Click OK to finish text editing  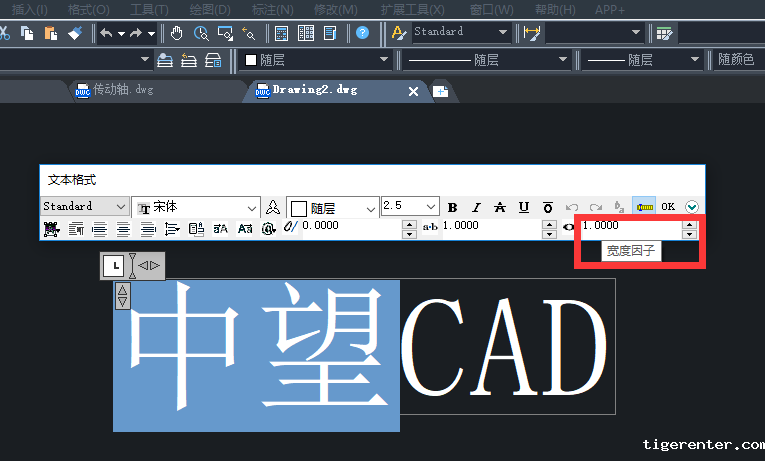click(x=668, y=207)
